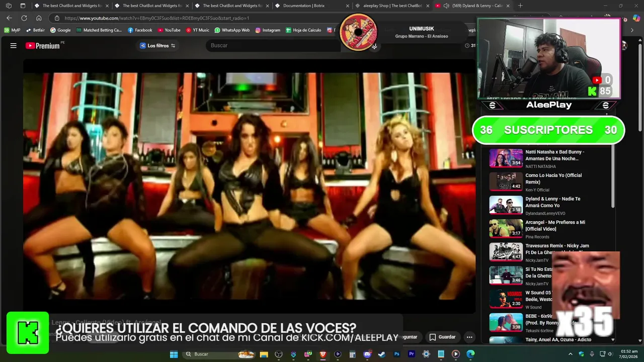Switch to the 'aleeplay Shop' tab
Image resolution: width=644 pixels, height=362 pixels.
click(392, 6)
